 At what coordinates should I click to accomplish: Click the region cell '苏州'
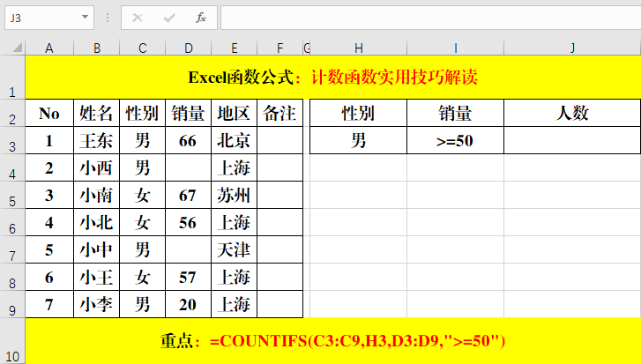tap(234, 195)
